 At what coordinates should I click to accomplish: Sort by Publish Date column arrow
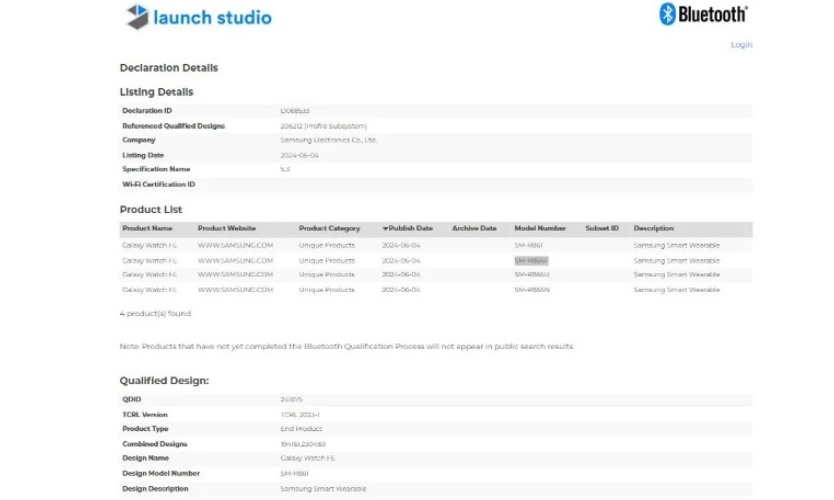pyautogui.click(x=385, y=229)
